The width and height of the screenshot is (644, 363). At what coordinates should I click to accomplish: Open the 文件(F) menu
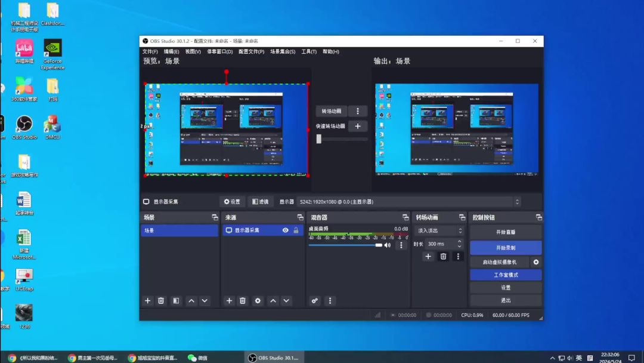pos(150,52)
